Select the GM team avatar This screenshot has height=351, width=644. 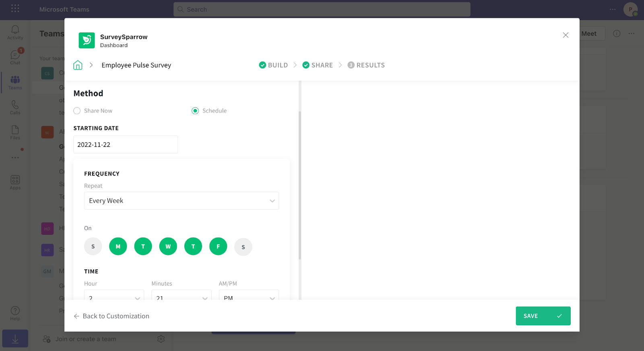[x=47, y=271]
